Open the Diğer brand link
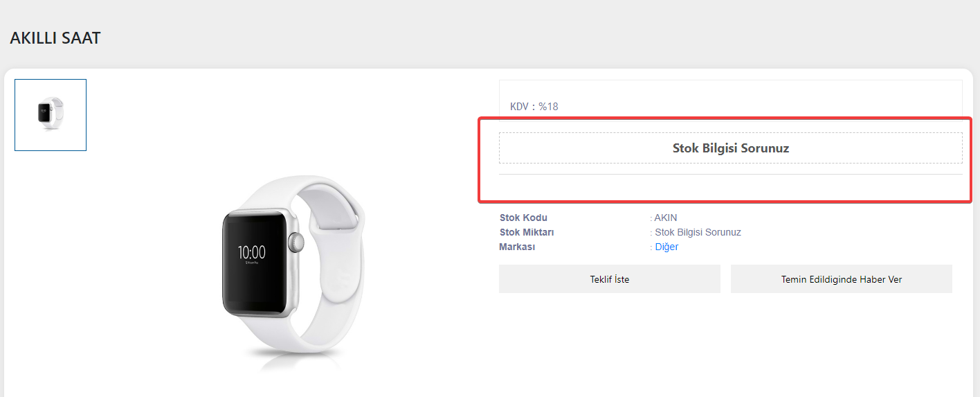 666,247
